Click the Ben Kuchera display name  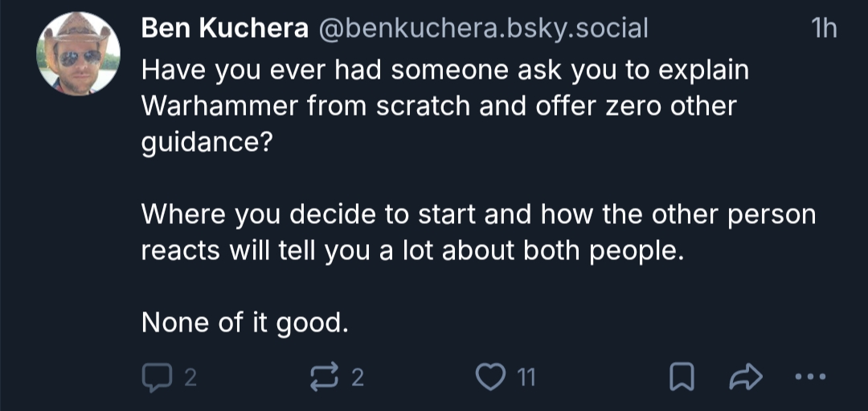[224, 29]
